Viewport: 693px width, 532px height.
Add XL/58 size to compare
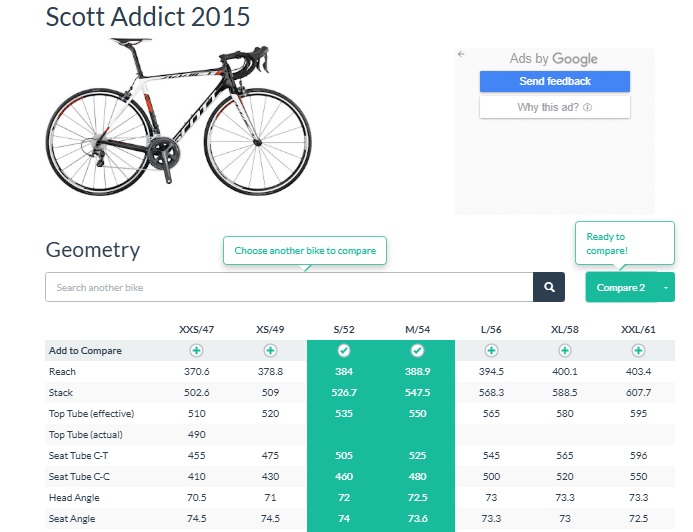point(565,351)
